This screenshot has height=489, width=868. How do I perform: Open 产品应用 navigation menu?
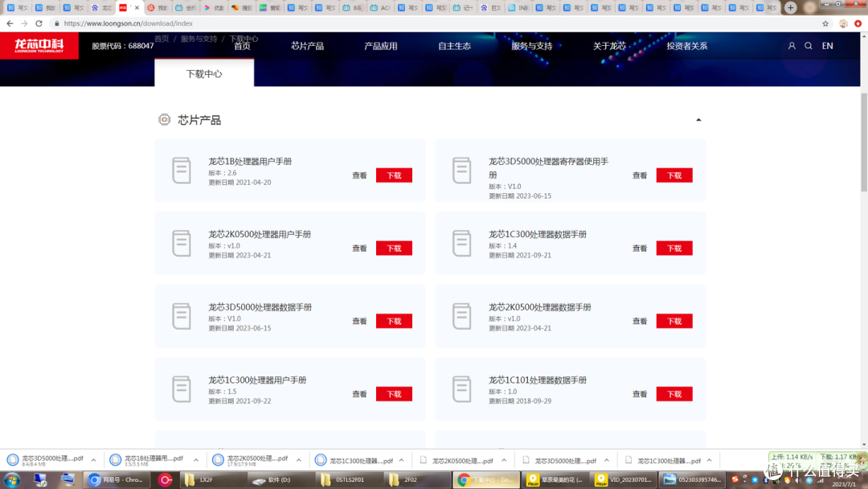(381, 46)
